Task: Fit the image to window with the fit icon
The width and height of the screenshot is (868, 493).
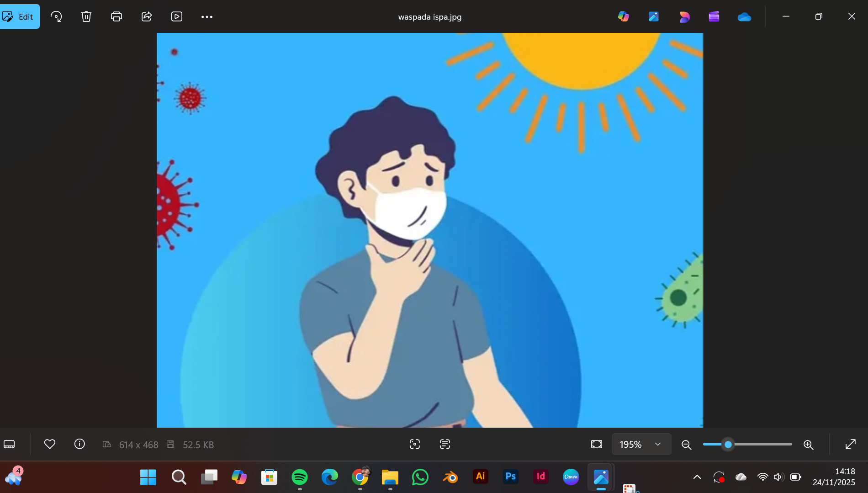Action: (x=597, y=444)
